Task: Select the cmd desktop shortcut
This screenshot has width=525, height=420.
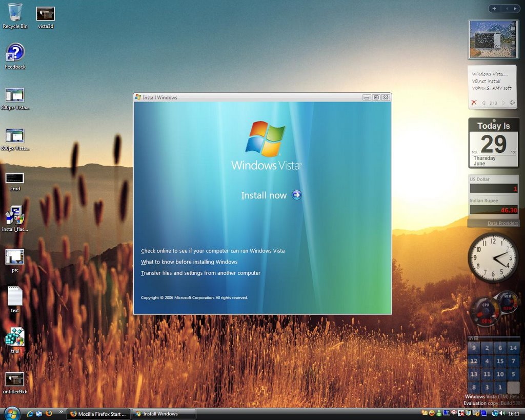Action: click(x=15, y=182)
